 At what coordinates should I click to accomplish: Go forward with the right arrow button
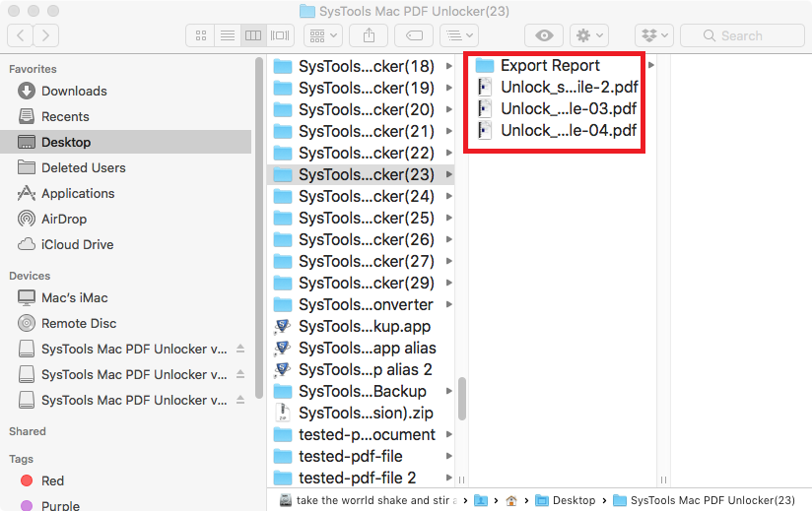point(46,35)
